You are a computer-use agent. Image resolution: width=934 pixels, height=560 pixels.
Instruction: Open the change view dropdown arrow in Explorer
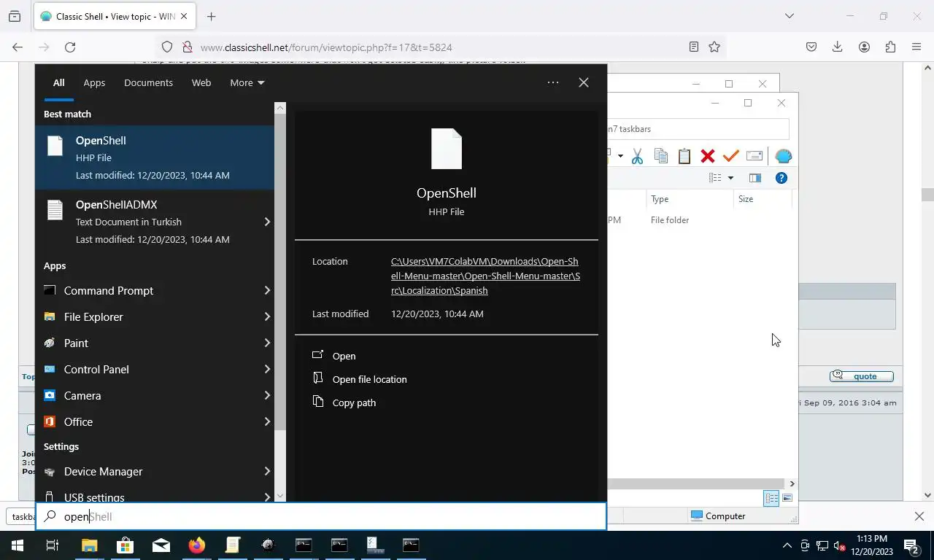tap(730, 178)
